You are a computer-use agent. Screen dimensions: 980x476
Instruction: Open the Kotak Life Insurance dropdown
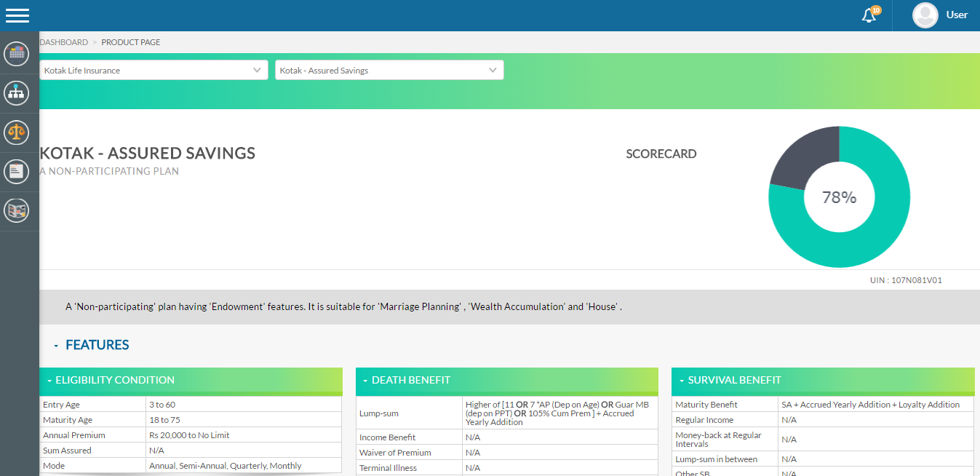(154, 71)
